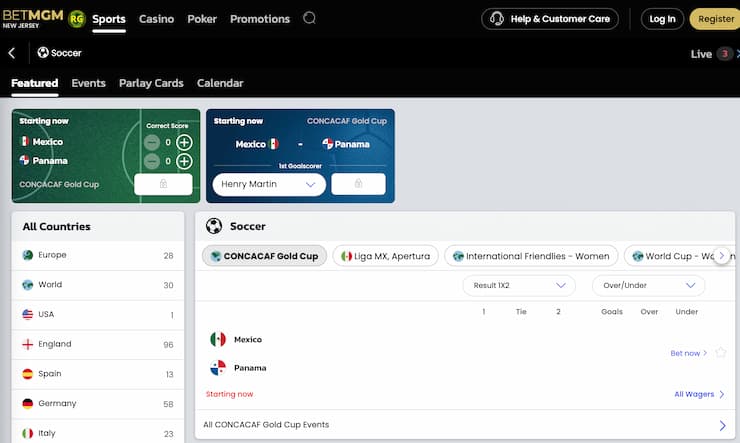Increase Mexico correct score with plus
This screenshot has height=443, width=740.
(184, 142)
